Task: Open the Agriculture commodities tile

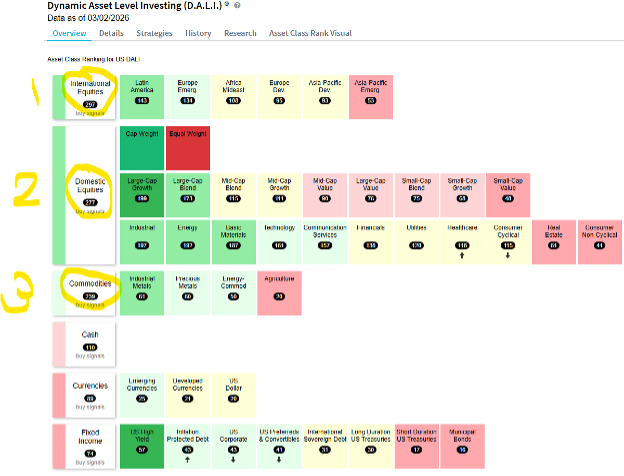Action: pyautogui.click(x=279, y=288)
